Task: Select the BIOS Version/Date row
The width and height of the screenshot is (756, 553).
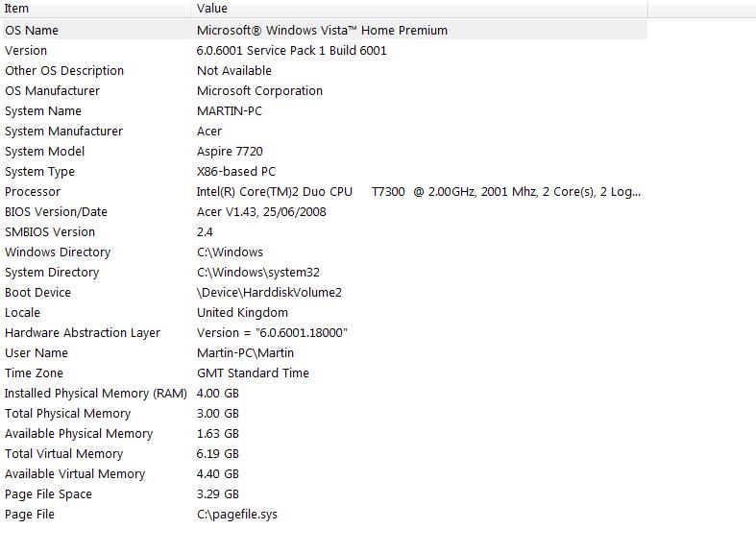Action: (x=324, y=212)
